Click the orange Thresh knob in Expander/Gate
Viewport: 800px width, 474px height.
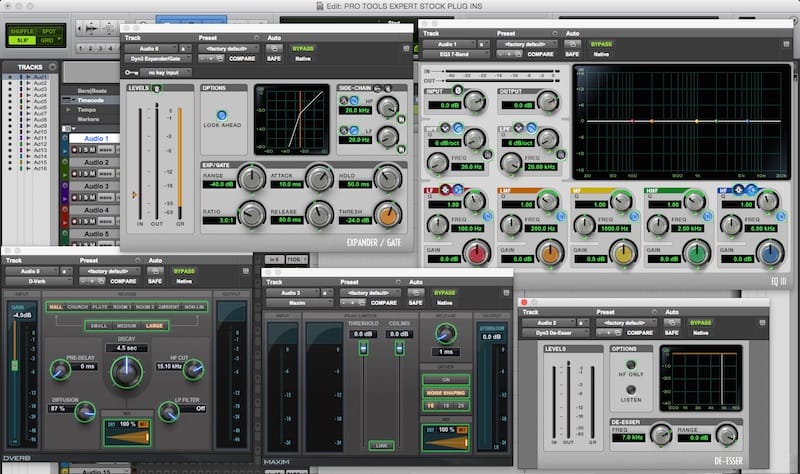[385, 213]
